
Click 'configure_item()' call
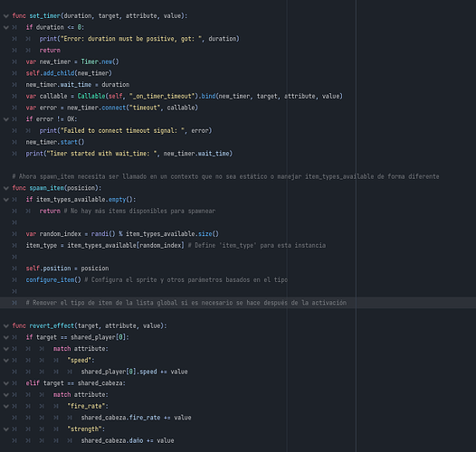(x=53, y=279)
